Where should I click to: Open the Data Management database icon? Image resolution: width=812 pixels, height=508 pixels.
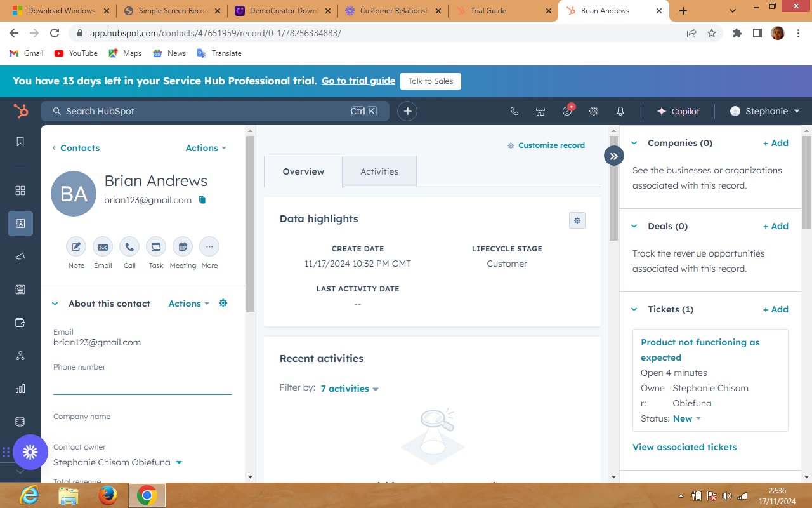point(20,421)
